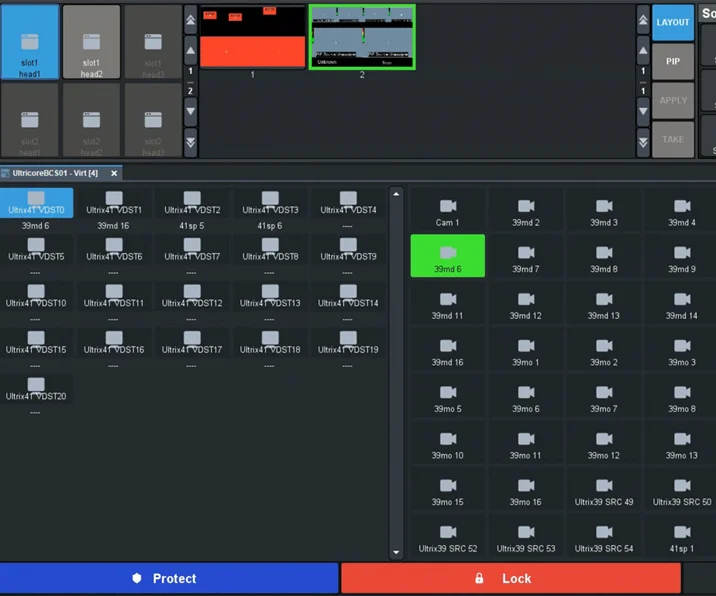This screenshot has width=716, height=596.
Task: Select destination Ultrix41 VDST16
Action: pyautogui.click(x=114, y=343)
